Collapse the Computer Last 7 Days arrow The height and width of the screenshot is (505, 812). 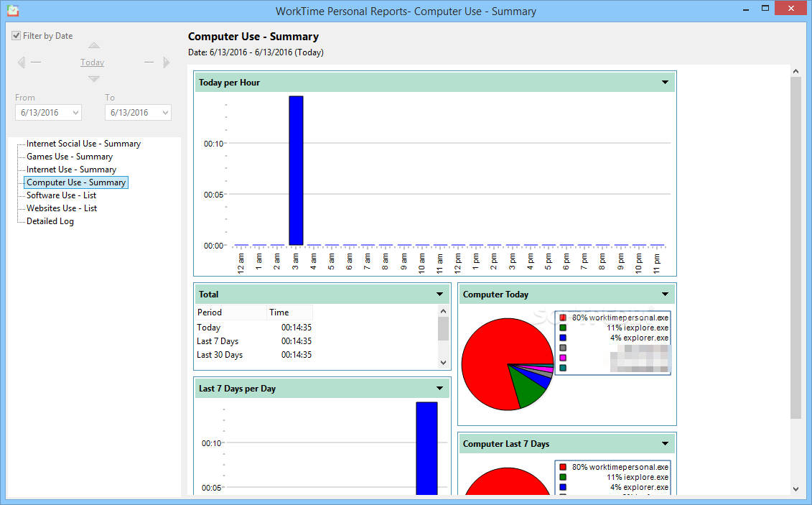tap(665, 444)
